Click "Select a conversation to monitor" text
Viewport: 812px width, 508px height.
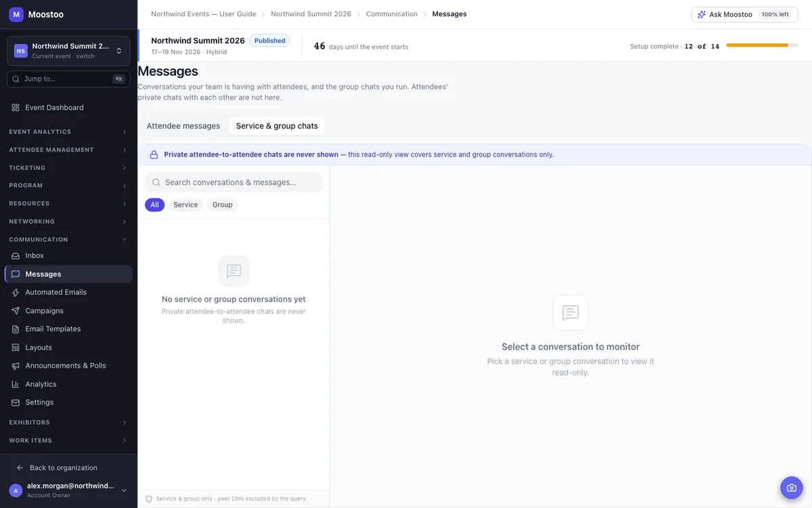click(x=570, y=347)
